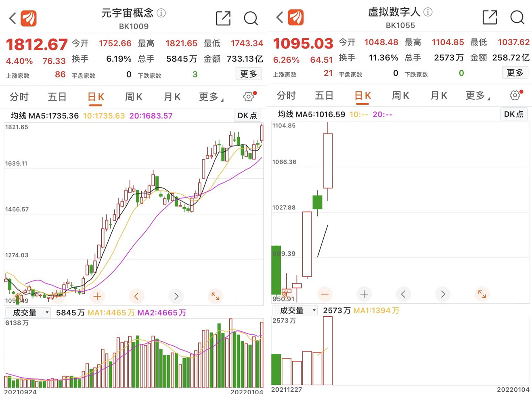Screen dimensions: 532x397
Task: Expand left chart to fullscreen
Action: pos(216,297)
